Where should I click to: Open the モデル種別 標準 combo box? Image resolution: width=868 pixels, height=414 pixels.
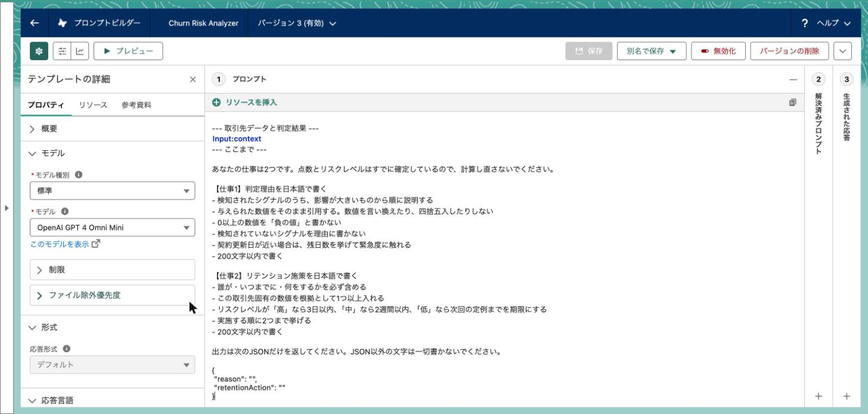tap(112, 191)
